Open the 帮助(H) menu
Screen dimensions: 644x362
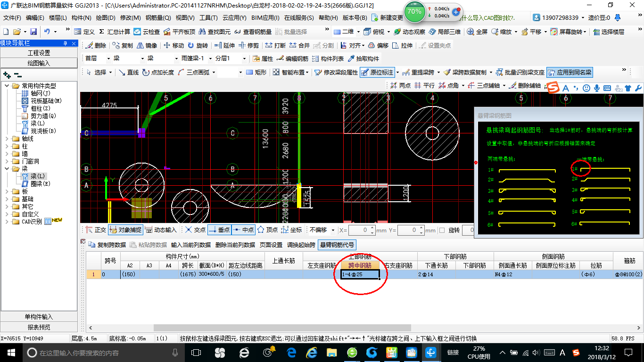click(x=328, y=18)
